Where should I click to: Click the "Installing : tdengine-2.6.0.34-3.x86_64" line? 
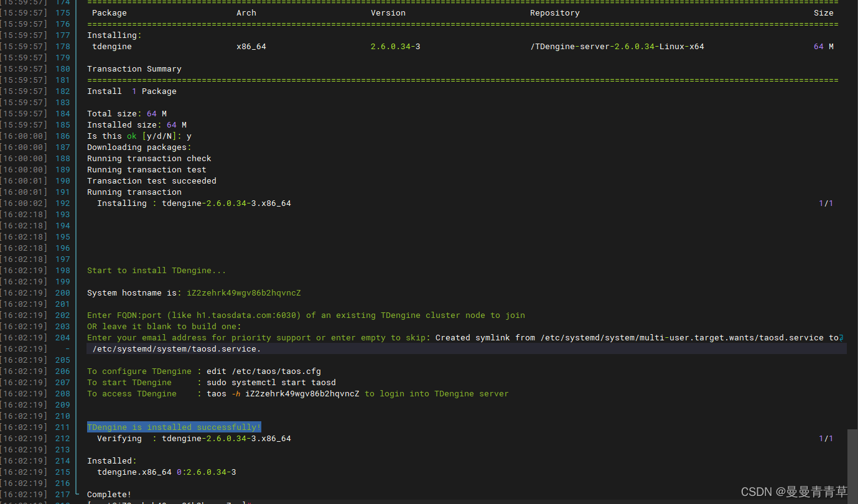tap(194, 203)
